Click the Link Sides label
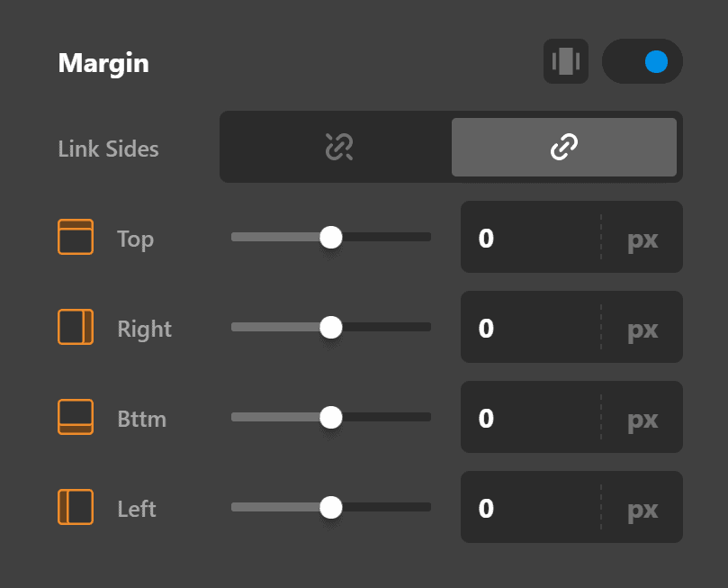 point(107,149)
